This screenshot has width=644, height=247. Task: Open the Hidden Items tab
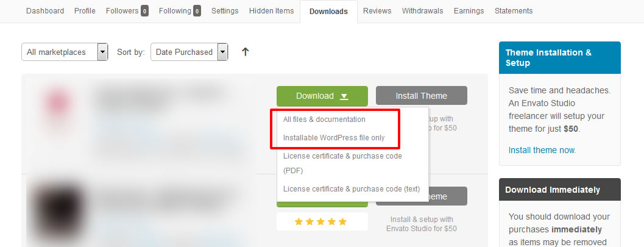pyautogui.click(x=272, y=11)
